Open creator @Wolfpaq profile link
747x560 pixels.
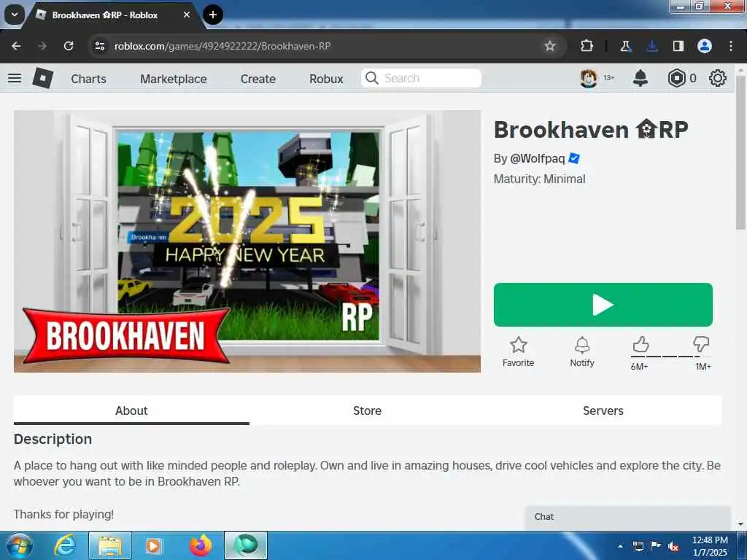point(538,158)
